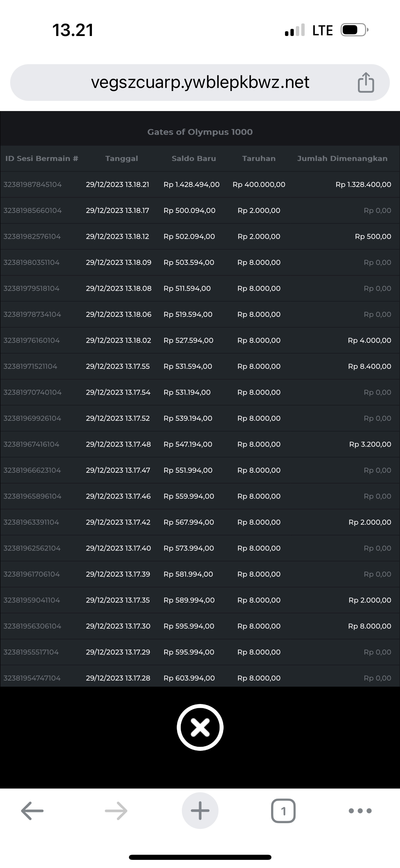Tap the URL address bar text
This screenshot has height=868, width=400.
tap(200, 83)
